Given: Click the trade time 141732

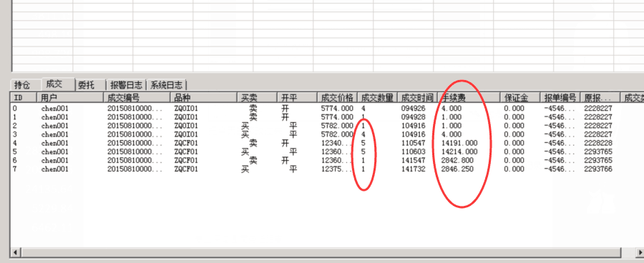Looking at the screenshot, I should [x=413, y=169].
